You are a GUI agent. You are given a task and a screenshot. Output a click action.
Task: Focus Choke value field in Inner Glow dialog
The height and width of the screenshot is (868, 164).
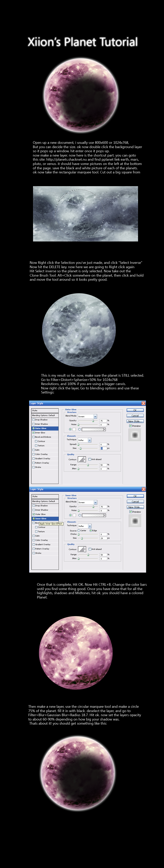click(103, 534)
